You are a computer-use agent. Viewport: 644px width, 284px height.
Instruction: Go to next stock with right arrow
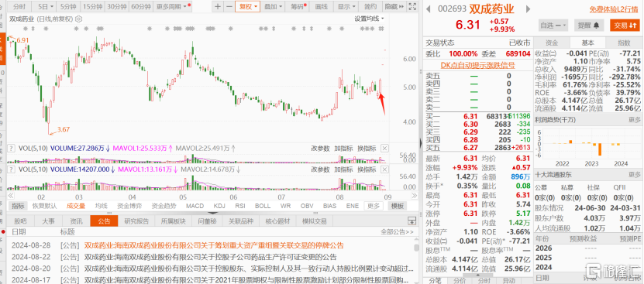tap(529, 9)
